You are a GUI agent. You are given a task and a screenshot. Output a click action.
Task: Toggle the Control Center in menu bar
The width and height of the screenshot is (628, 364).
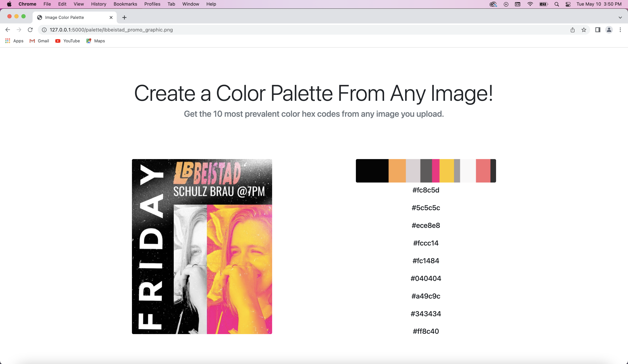point(568,4)
